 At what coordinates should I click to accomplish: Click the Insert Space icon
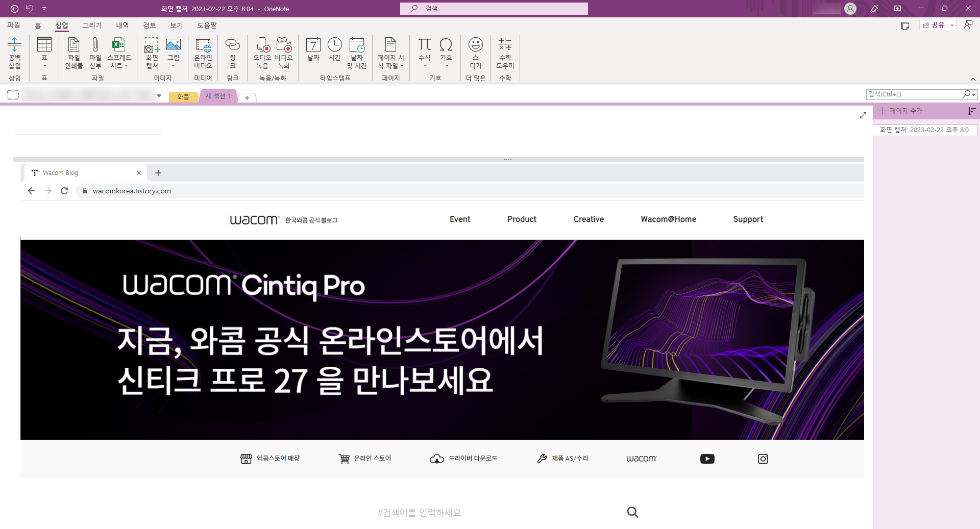pyautogui.click(x=15, y=53)
